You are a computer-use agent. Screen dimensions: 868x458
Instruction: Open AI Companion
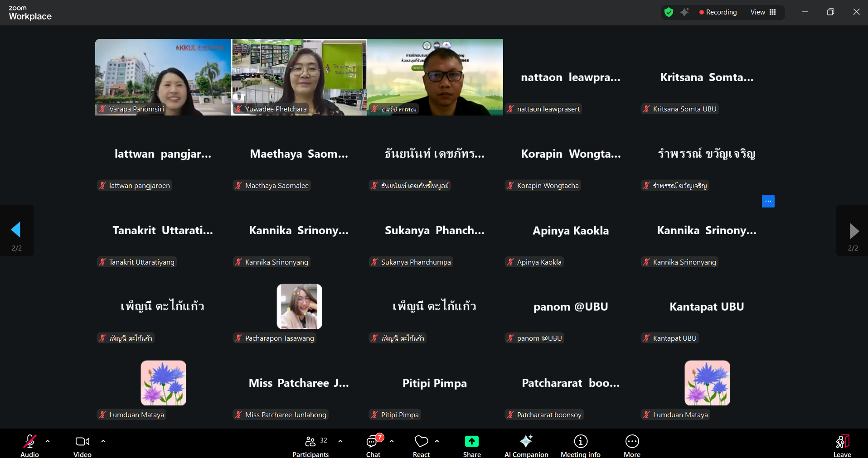click(x=526, y=446)
